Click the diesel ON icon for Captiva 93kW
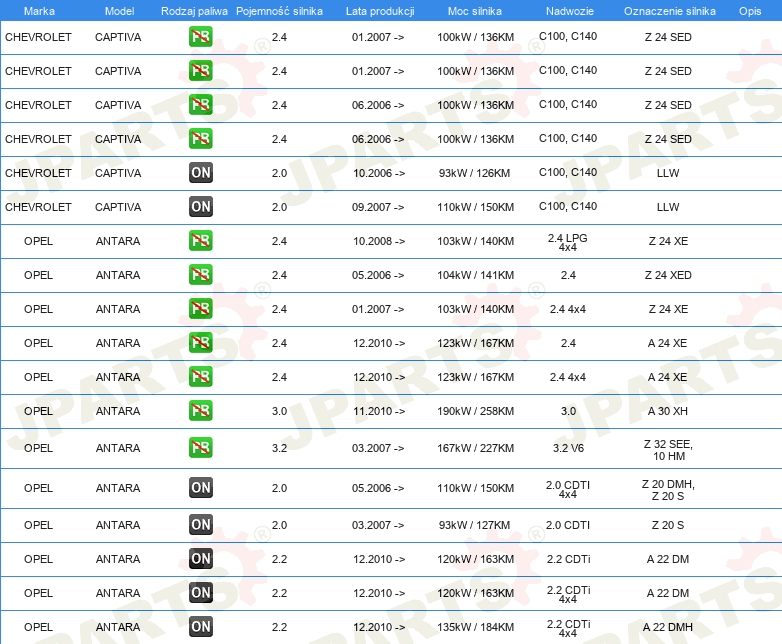Image resolution: width=782 pixels, height=644 pixels. pyautogui.click(x=200, y=173)
